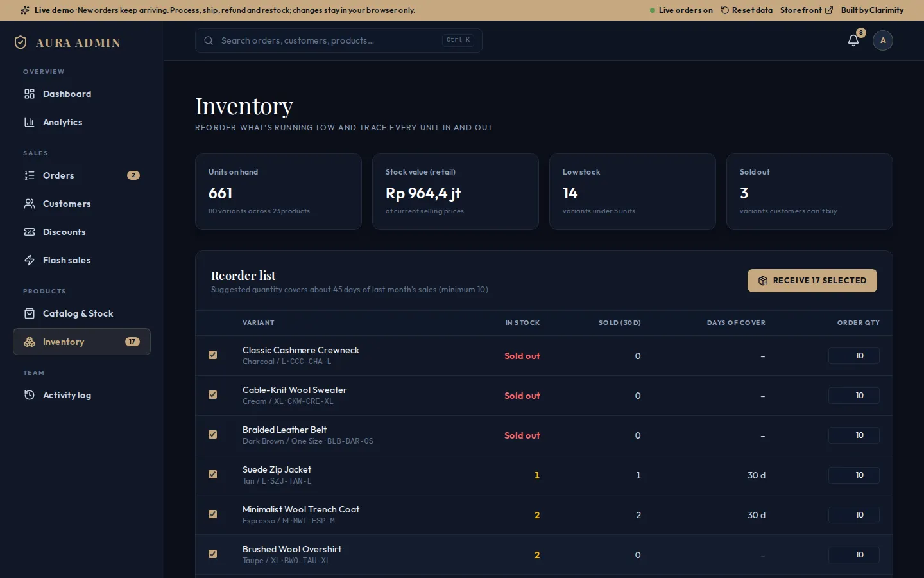Screen dimensions: 924x578
Task: Click the sparkle icon beside Live demo
Action: pyautogui.click(x=25, y=10)
